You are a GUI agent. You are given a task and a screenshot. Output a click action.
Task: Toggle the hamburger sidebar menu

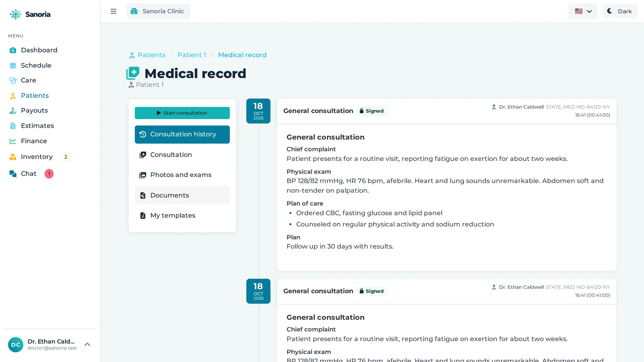113,11
